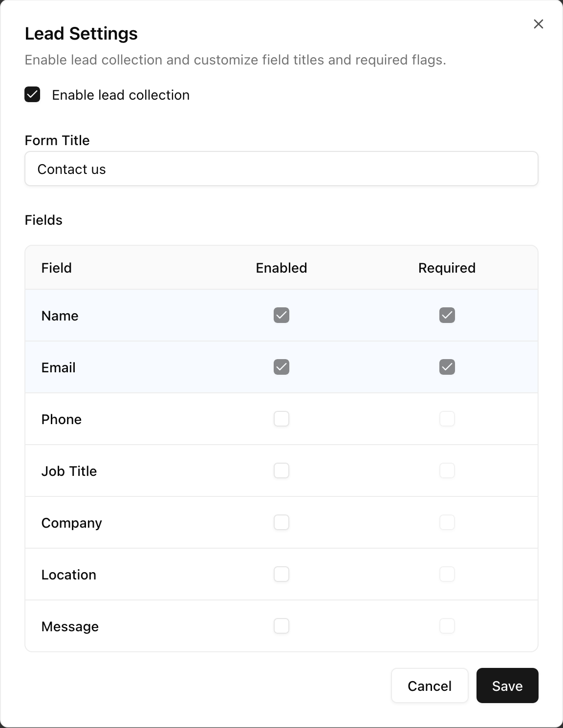
Task: Click the Form Title input field
Action: (x=281, y=169)
